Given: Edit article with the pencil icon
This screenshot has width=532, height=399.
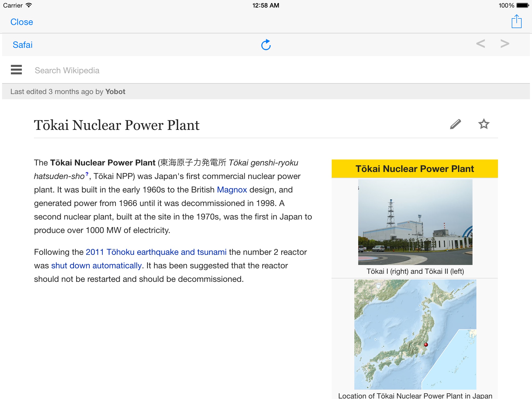Looking at the screenshot, I should (x=455, y=124).
